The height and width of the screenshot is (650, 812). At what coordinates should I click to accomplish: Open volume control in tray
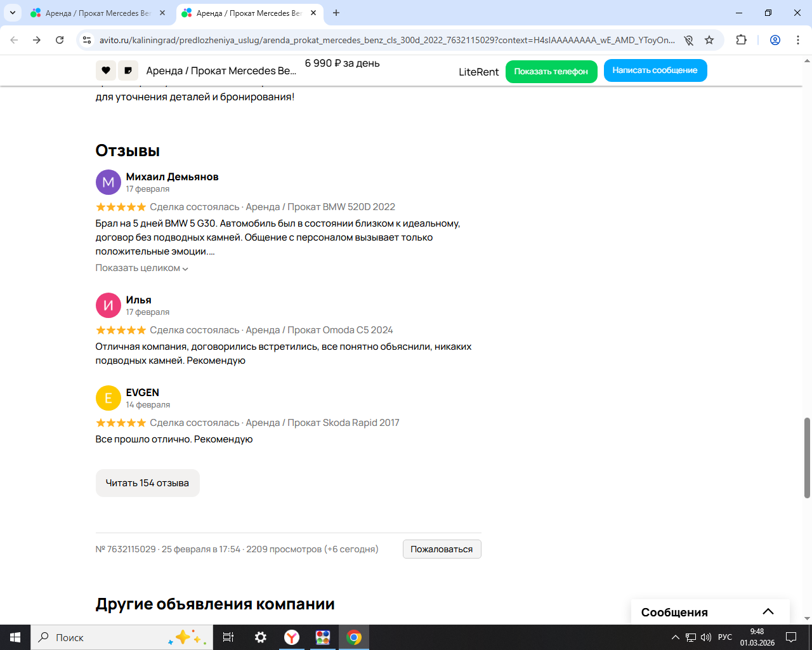tap(706, 637)
